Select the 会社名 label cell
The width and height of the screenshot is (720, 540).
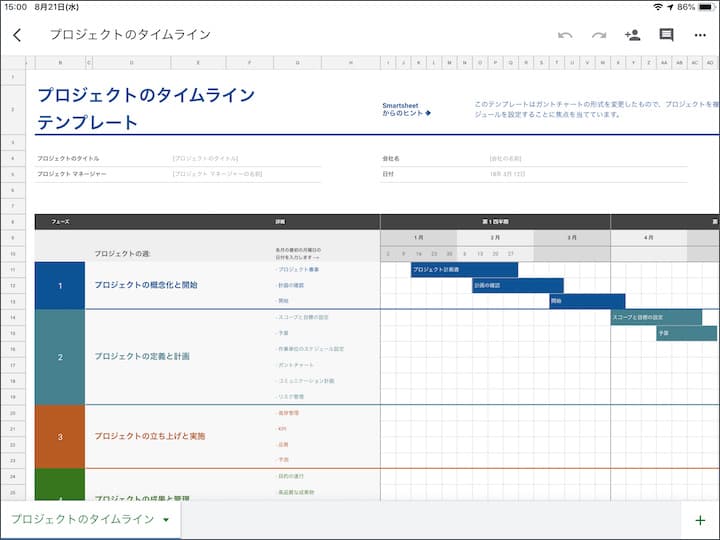[391, 158]
